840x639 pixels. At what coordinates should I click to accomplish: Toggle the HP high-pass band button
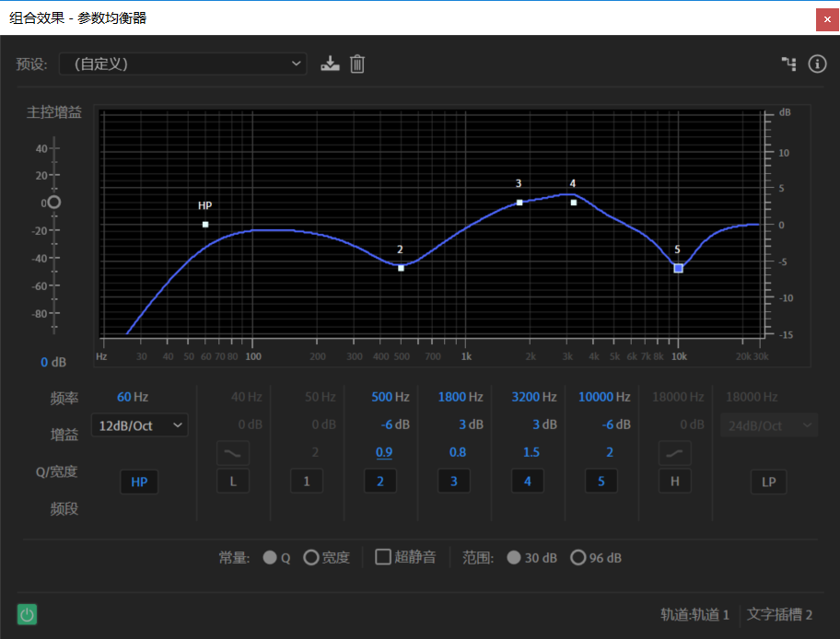pos(139,482)
